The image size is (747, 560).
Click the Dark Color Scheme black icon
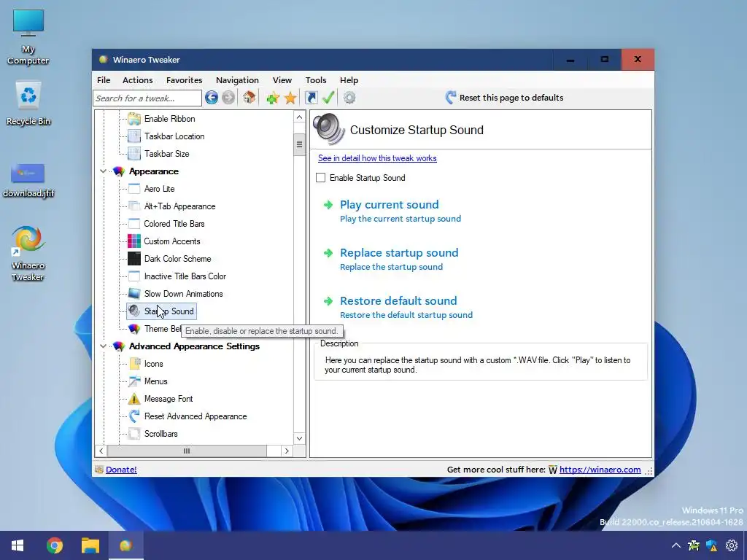coord(134,259)
